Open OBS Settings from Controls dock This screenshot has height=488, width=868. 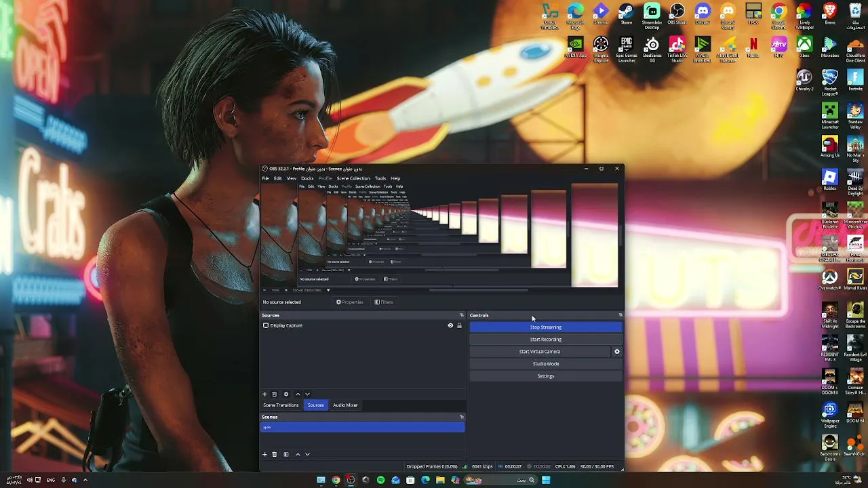tap(546, 376)
